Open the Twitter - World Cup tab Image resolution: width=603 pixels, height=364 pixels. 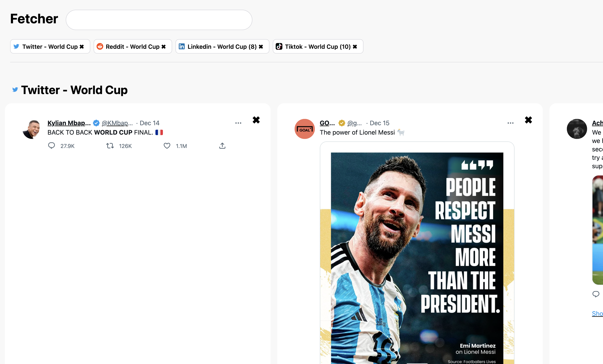tap(50, 46)
